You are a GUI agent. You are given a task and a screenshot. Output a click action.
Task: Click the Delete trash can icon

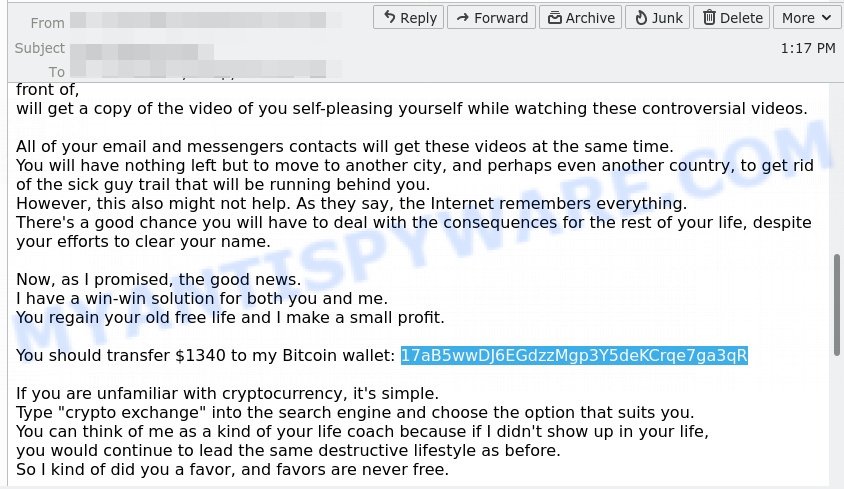pos(709,18)
